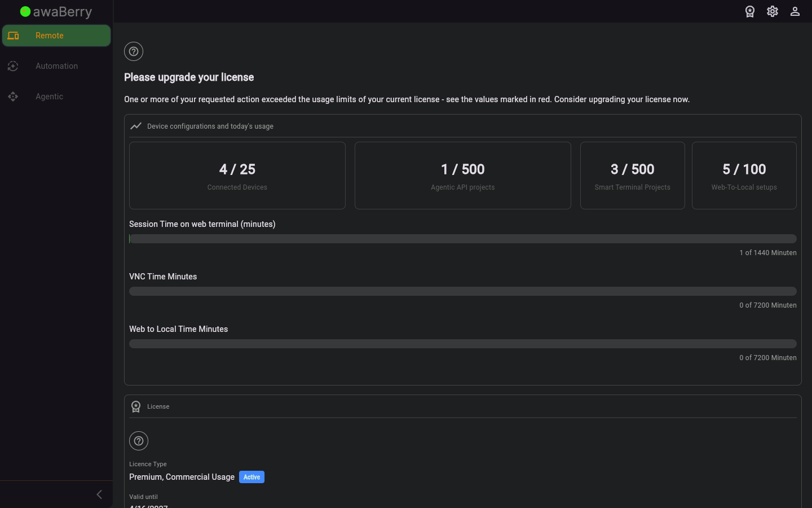This screenshot has width=812, height=508.
Task: Select the Agentic API projects card
Action: [x=463, y=176]
